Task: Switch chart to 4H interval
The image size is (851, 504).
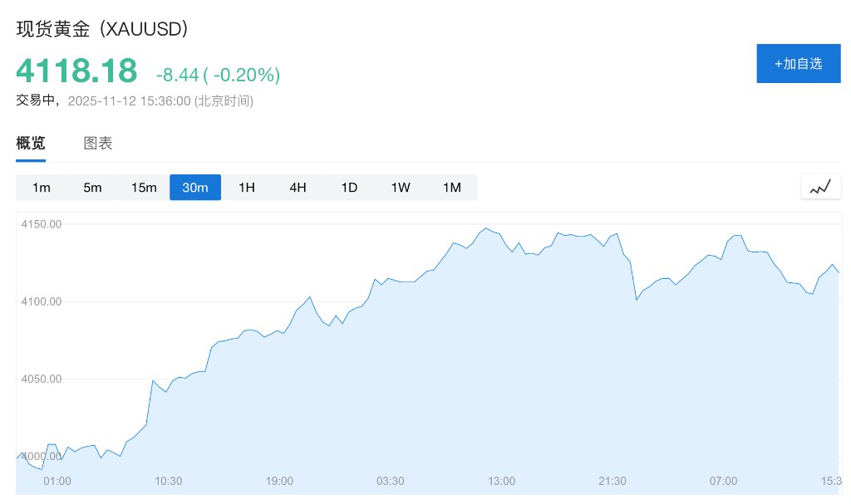Action: point(298,188)
